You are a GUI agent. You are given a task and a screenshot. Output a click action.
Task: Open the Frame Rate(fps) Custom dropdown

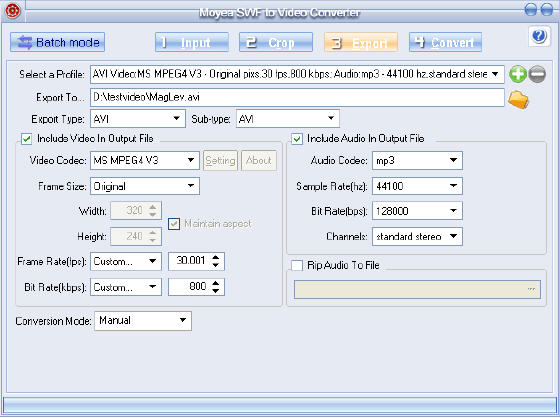point(126,262)
